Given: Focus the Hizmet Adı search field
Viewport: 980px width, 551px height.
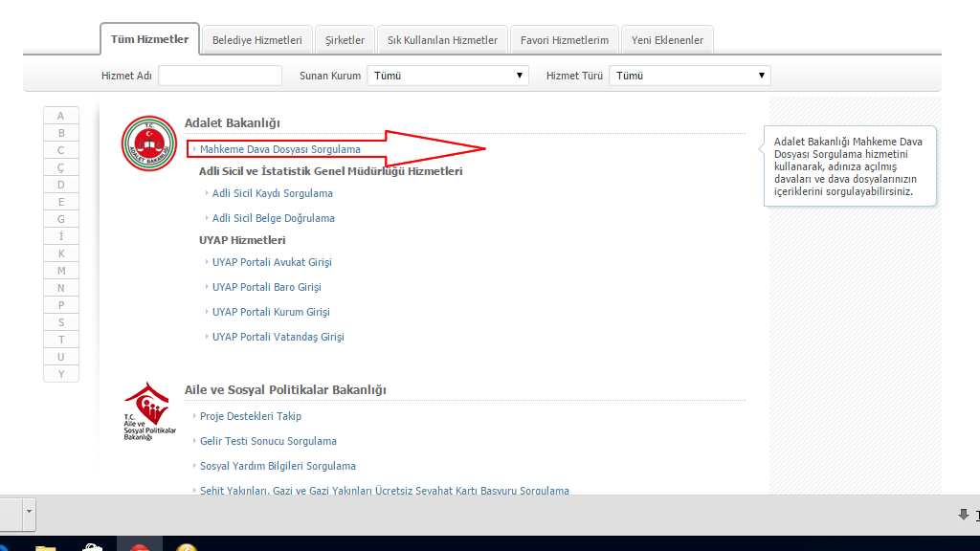Looking at the screenshot, I should pyautogui.click(x=220, y=76).
